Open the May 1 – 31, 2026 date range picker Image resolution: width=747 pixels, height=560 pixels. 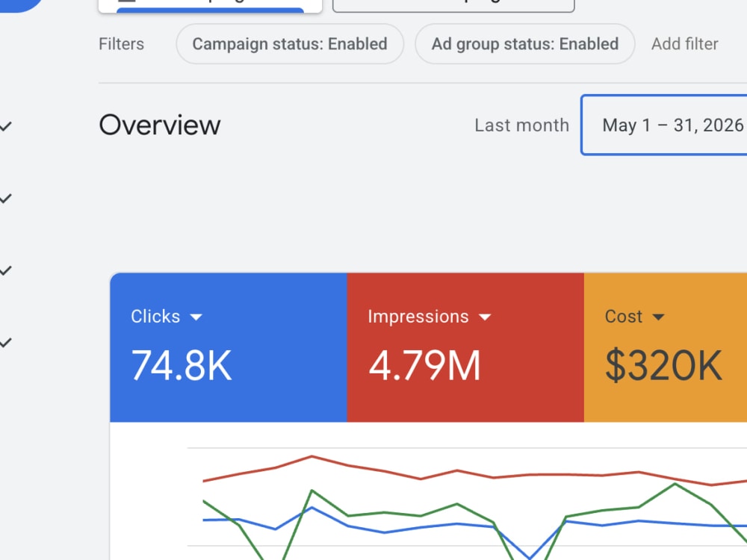[664, 125]
